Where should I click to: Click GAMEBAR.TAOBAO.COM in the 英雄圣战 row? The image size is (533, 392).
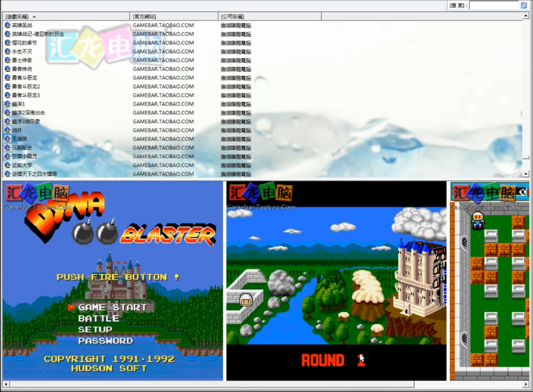pos(163,25)
